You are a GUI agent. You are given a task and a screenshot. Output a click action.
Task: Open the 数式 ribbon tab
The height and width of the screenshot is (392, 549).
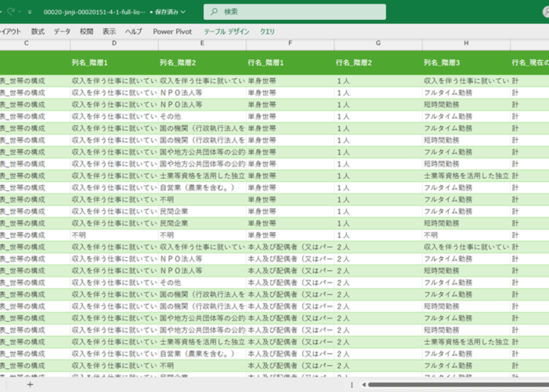[38, 31]
